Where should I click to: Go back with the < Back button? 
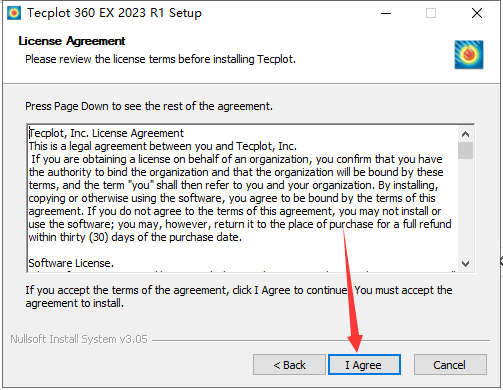tap(289, 365)
